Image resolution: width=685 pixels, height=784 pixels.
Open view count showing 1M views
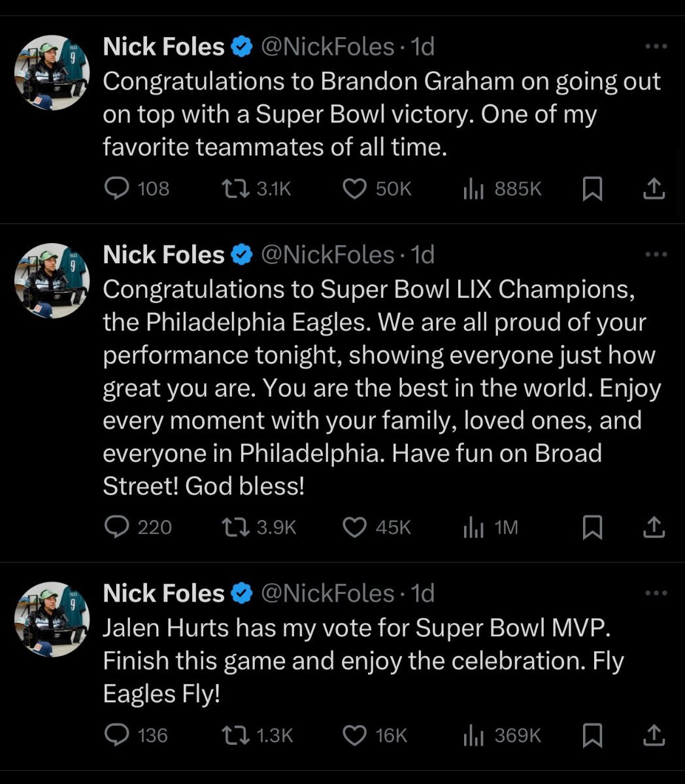[473, 527]
